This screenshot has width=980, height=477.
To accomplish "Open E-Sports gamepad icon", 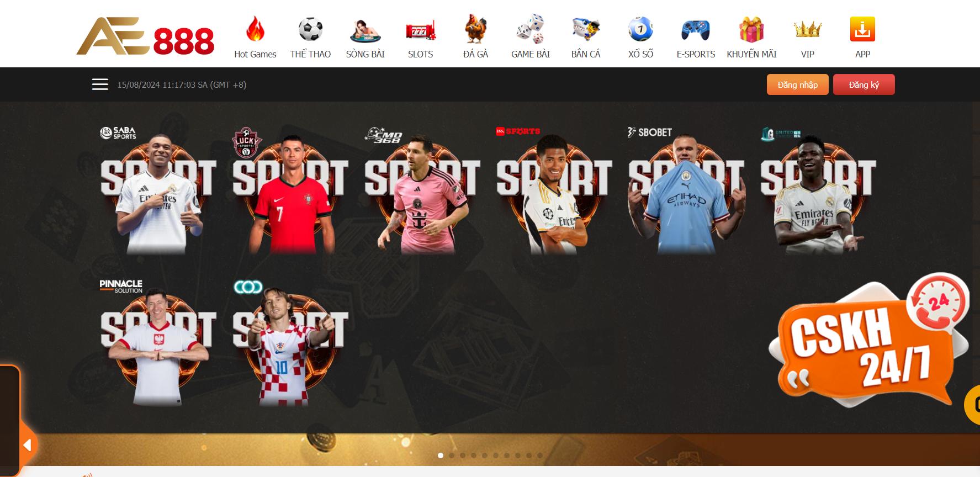I will click(x=696, y=30).
